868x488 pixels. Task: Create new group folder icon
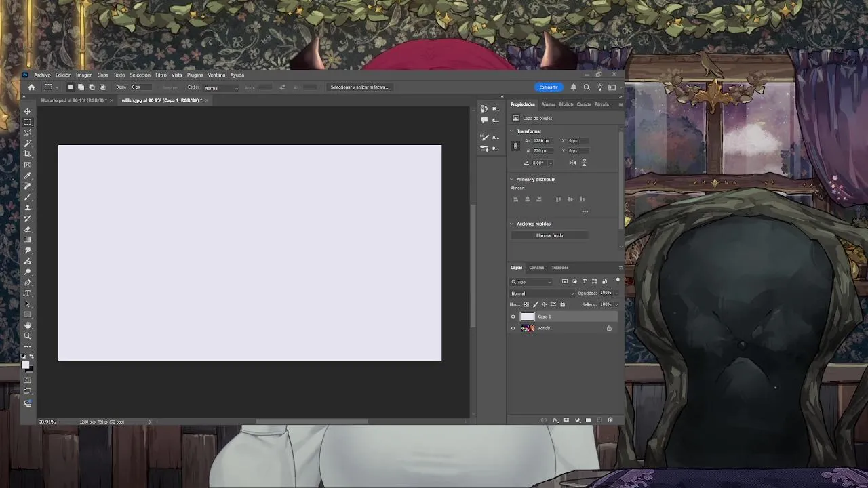(x=588, y=420)
